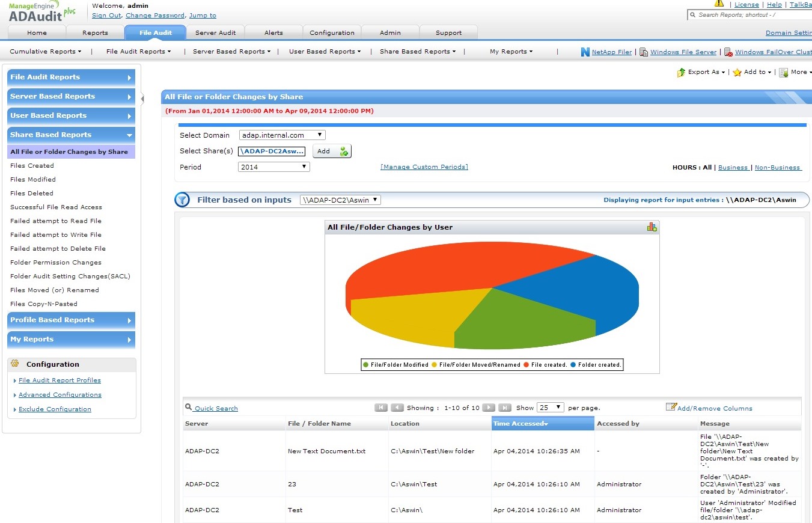Open the User Based Reports menu
Image resolution: width=812 pixels, height=523 pixels.
(x=325, y=52)
